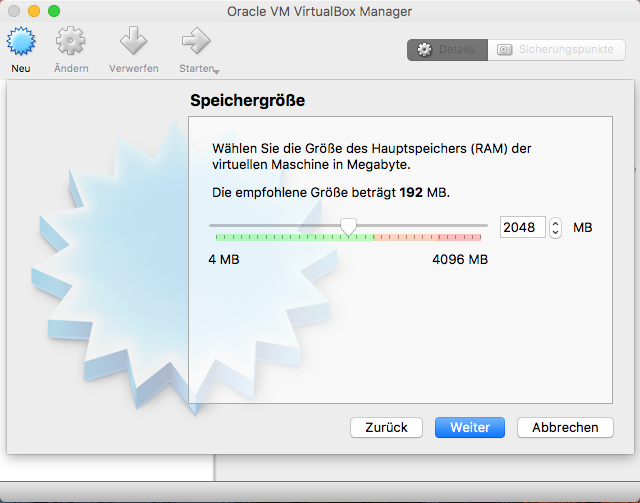Screen dimensions: 640x503
Task: Increase memory with the stepper up arrow
Action: click(555, 223)
